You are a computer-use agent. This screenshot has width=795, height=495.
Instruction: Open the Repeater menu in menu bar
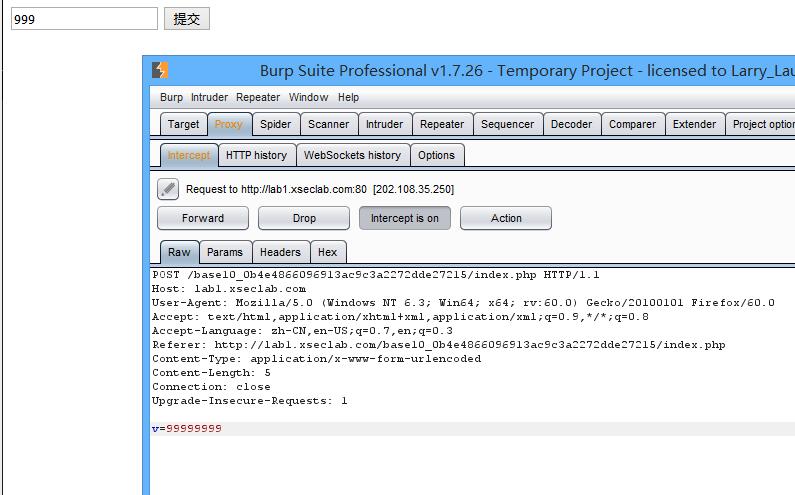tap(258, 97)
